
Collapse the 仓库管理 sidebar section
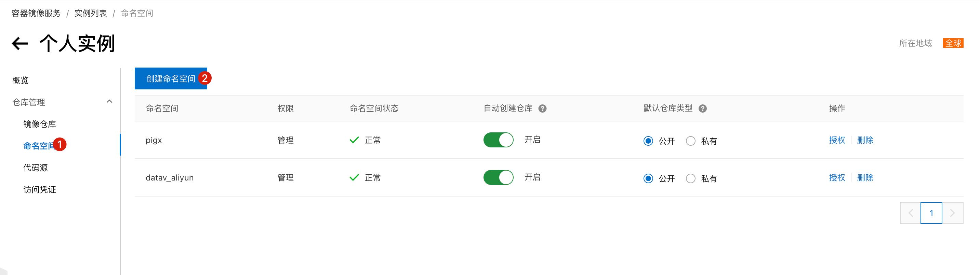[109, 102]
